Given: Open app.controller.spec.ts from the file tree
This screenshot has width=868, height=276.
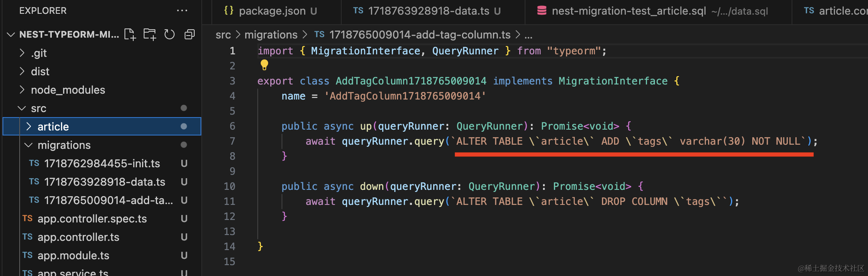Looking at the screenshot, I should coord(92,219).
